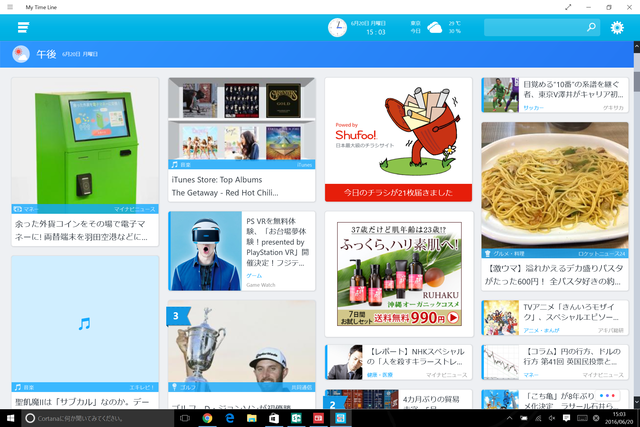Open the こち亀 article
This screenshot has height=427, width=640.
point(555,399)
